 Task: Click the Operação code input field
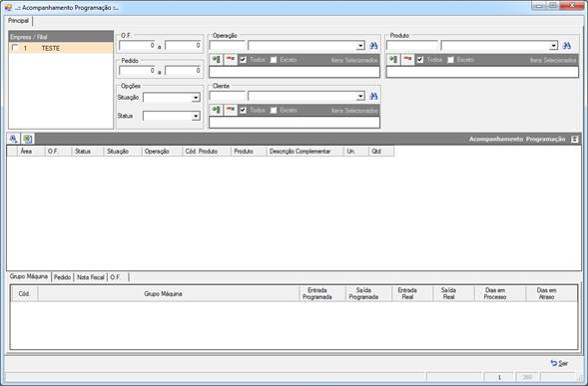click(x=228, y=46)
